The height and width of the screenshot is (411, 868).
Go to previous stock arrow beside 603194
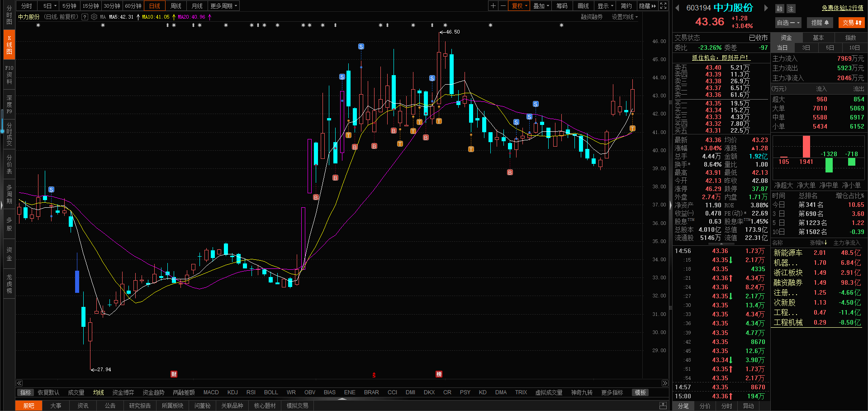(678, 8)
